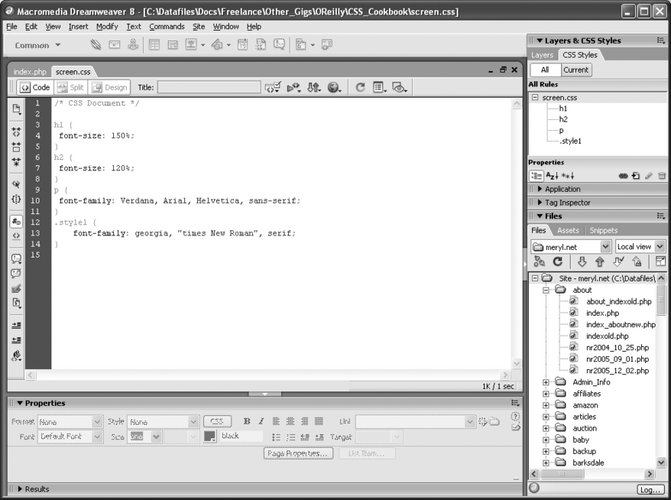Refresh design view with the refresh icon
Image resolution: width=671 pixels, height=500 pixels.
(360, 87)
